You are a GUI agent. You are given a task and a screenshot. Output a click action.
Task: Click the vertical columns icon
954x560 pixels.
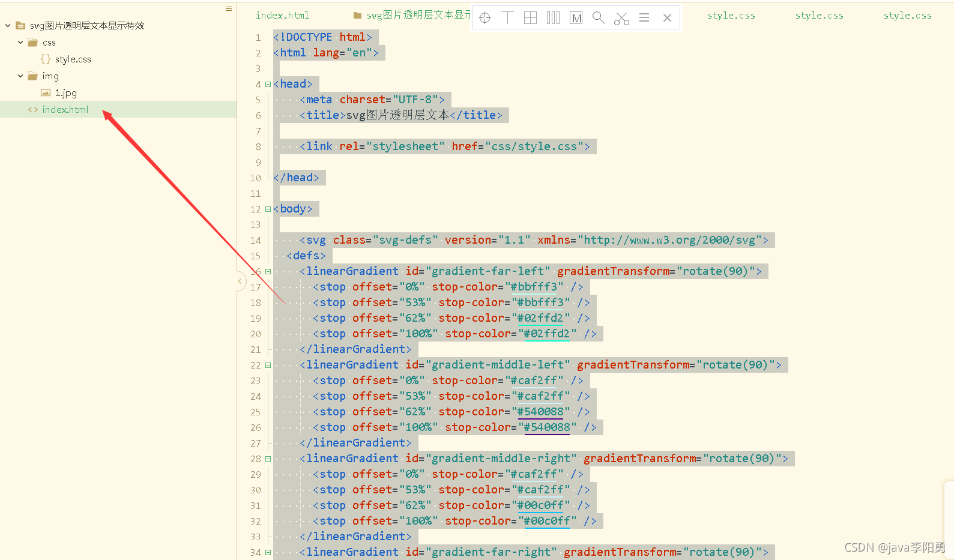tap(554, 18)
